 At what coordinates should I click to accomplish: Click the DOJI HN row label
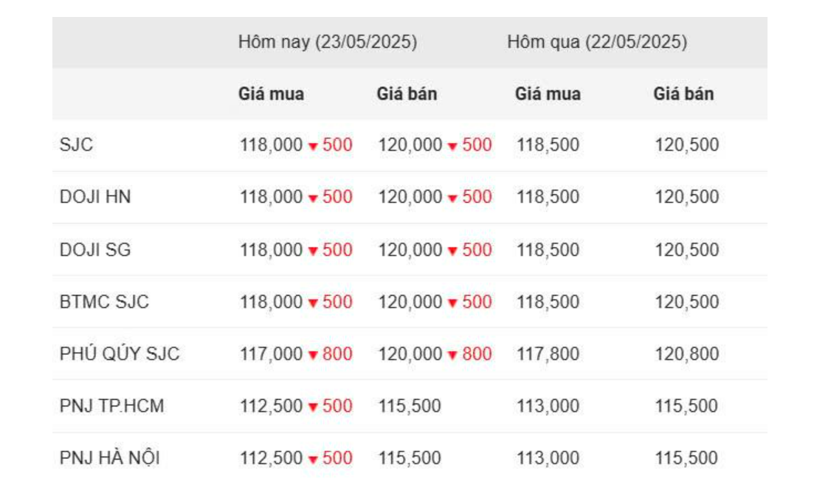pos(95,197)
